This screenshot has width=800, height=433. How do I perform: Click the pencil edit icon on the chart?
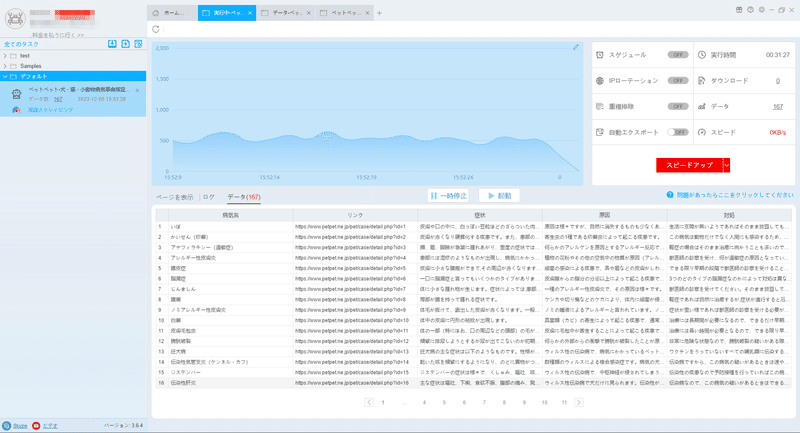point(576,47)
